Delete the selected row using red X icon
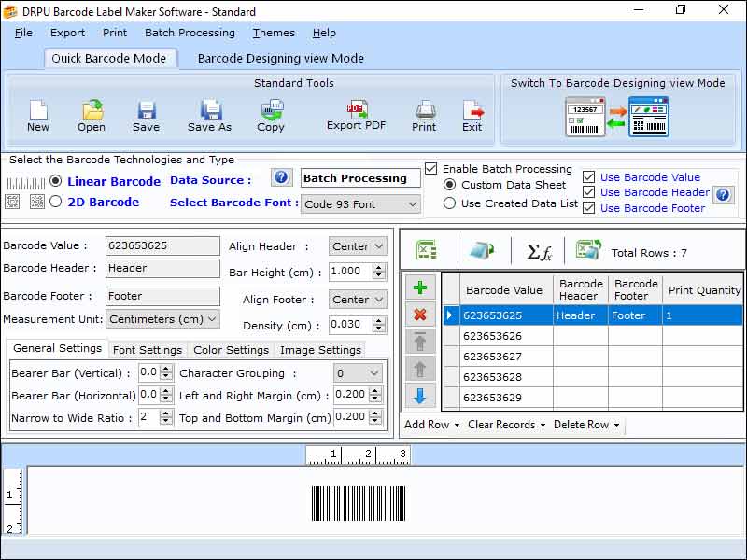Image resolution: width=747 pixels, height=560 pixels. pyautogui.click(x=420, y=314)
